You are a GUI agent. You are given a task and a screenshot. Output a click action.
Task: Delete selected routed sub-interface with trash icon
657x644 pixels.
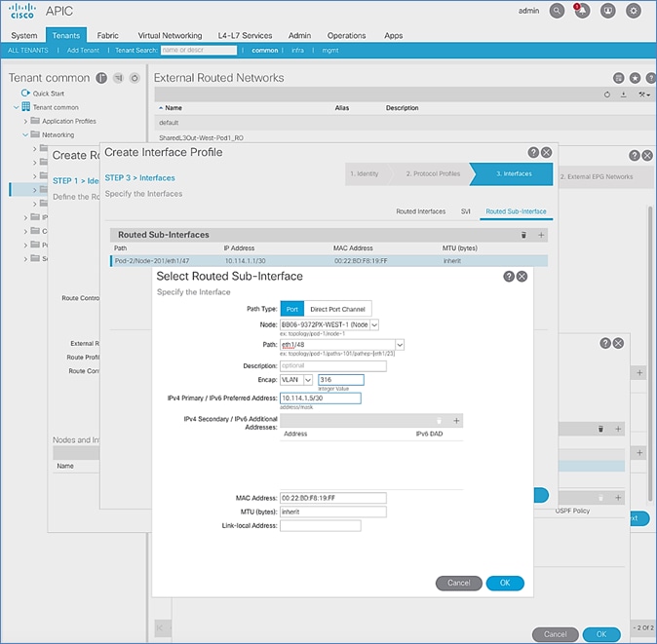(x=523, y=235)
